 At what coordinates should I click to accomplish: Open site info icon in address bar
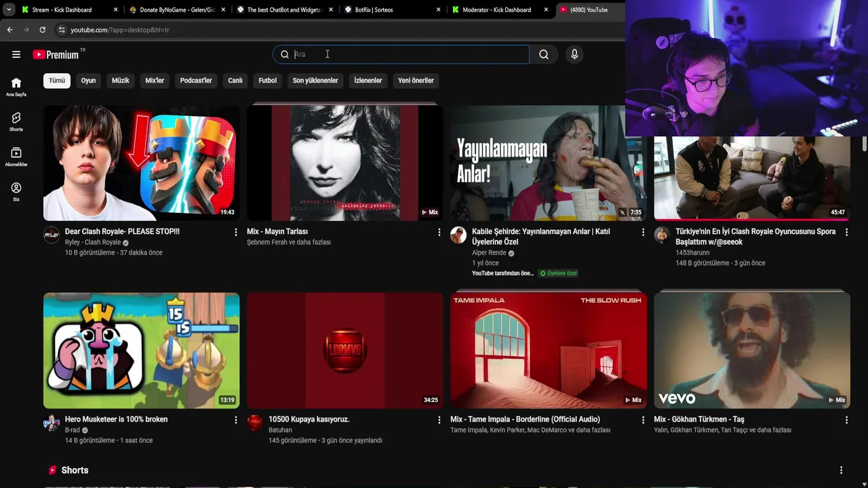pyautogui.click(x=62, y=30)
